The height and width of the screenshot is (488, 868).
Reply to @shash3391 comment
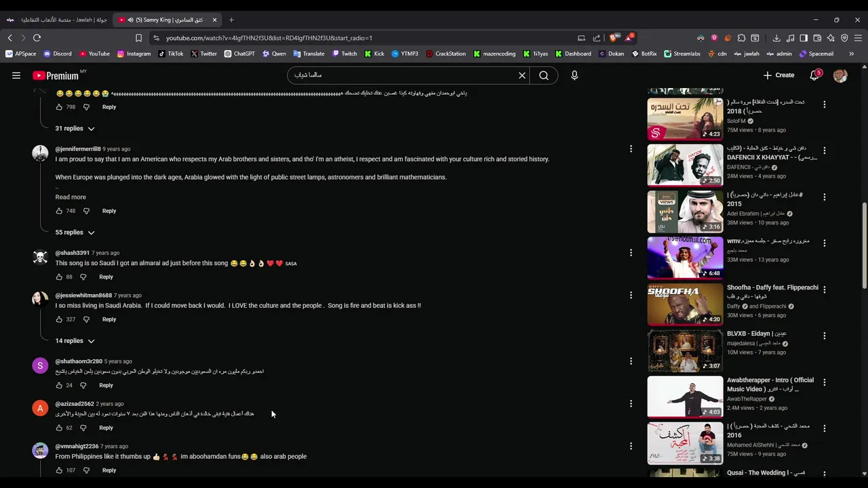click(x=106, y=277)
